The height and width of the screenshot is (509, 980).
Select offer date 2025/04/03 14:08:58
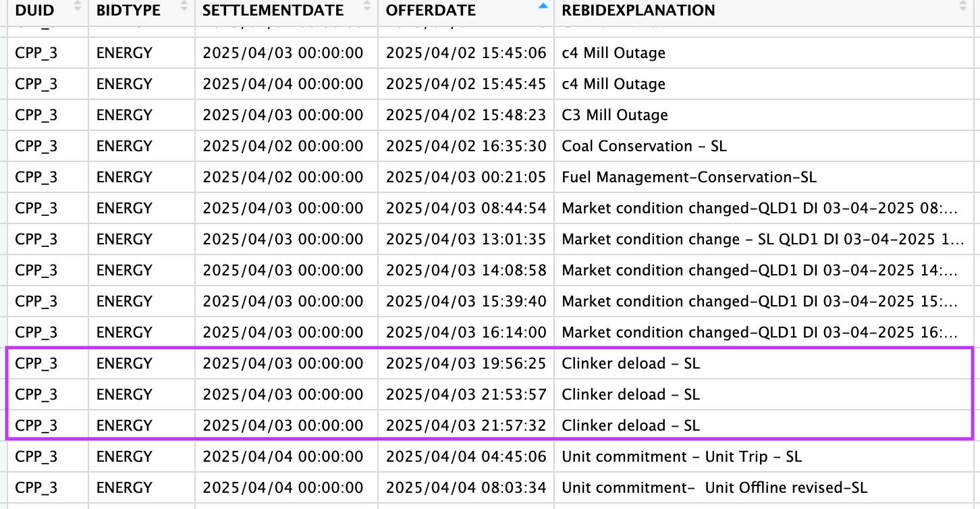pyautogui.click(x=466, y=270)
